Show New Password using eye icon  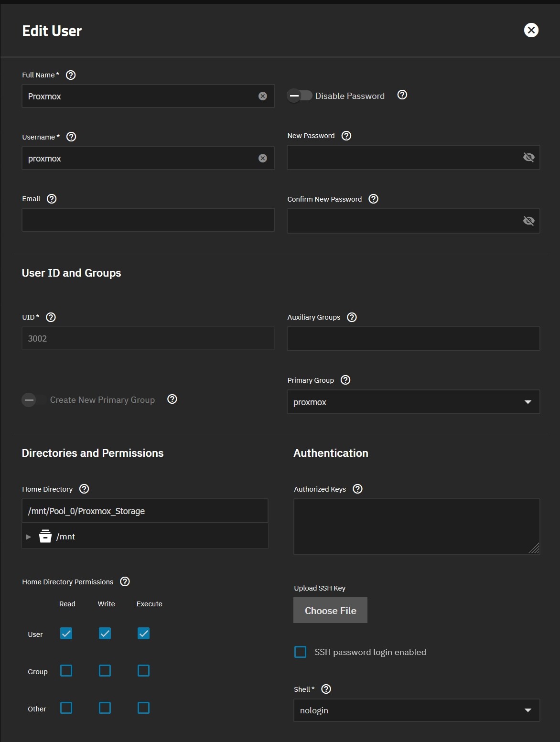(x=528, y=157)
